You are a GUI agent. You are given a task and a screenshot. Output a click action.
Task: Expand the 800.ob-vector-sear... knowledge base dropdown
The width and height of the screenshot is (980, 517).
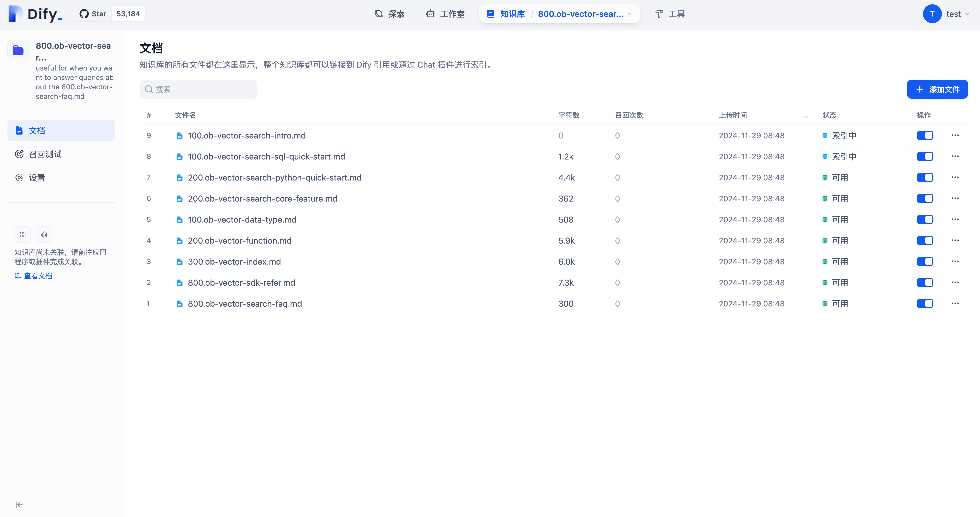(585, 14)
